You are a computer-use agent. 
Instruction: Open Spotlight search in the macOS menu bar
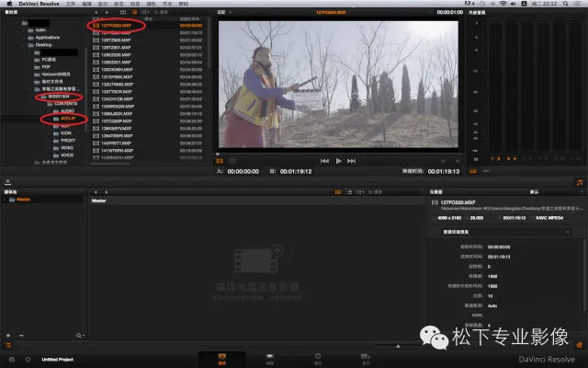point(566,4)
